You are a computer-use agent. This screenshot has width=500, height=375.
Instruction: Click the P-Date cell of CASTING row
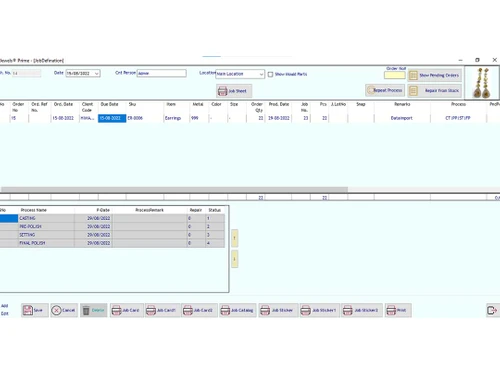click(x=93, y=218)
